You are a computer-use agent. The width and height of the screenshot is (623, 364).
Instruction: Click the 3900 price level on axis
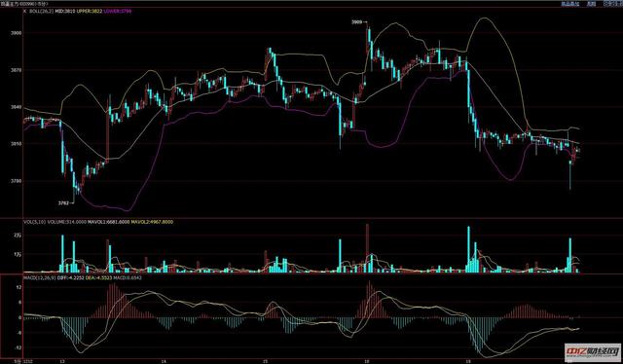pyautogui.click(x=17, y=33)
